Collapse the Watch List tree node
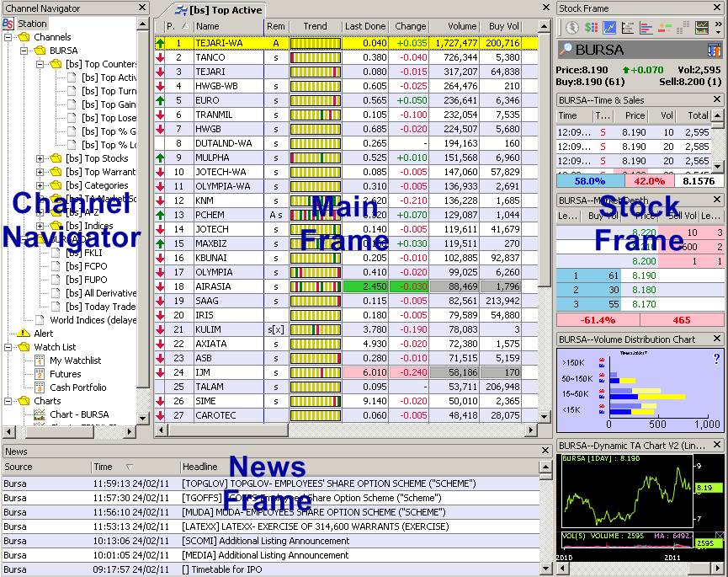The width and height of the screenshot is (728, 577). click(x=8, y=347)
